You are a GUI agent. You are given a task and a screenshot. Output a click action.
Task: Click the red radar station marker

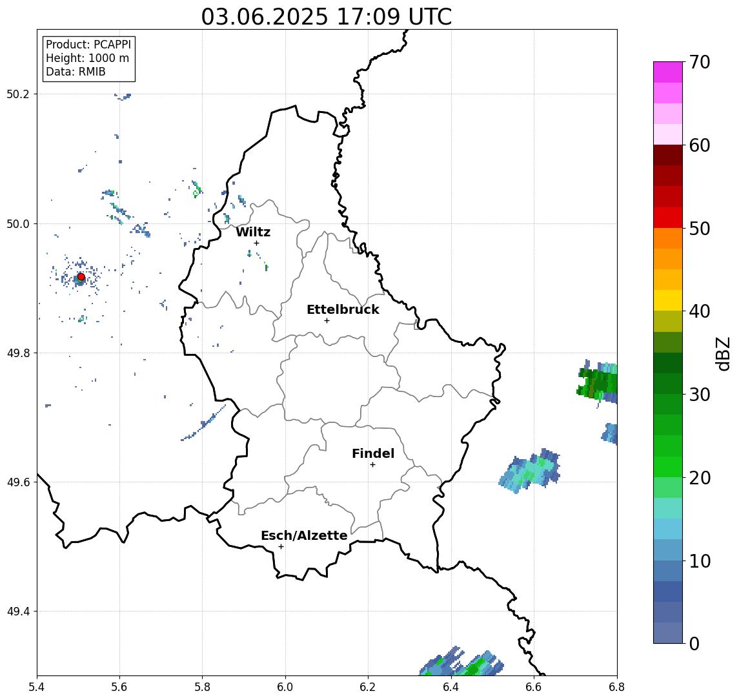(81, 277)
